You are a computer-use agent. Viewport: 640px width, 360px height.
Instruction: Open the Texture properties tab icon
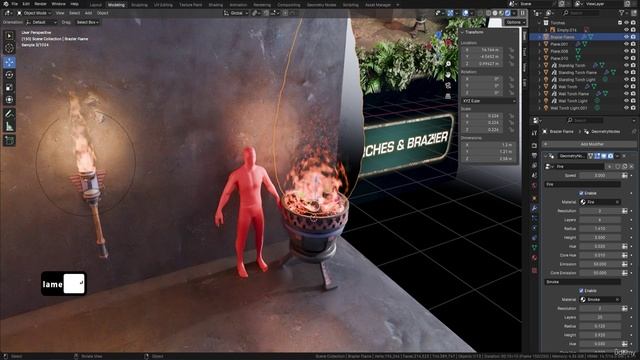coord(534,270)
